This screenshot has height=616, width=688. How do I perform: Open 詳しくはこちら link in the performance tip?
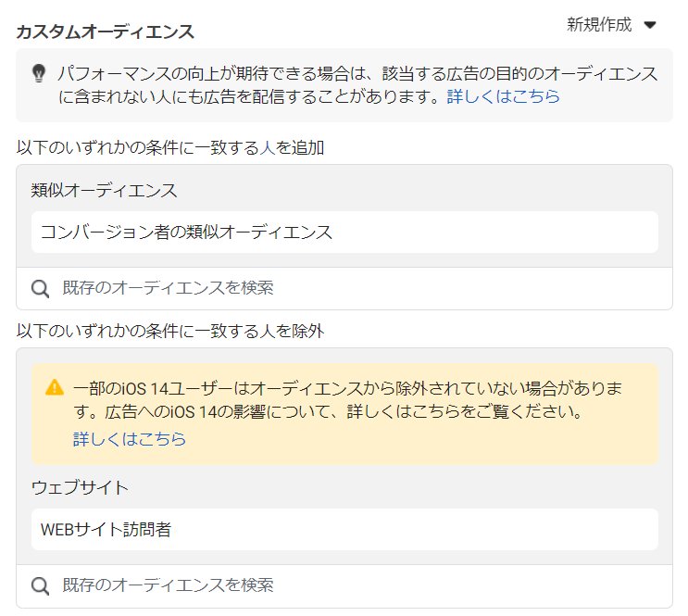[503, 96]
